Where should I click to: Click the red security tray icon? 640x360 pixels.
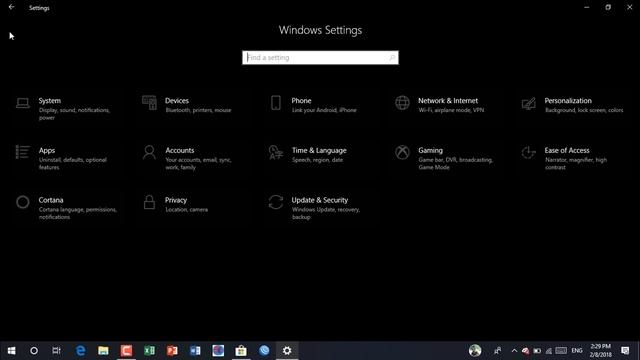(x=526, y=351)
